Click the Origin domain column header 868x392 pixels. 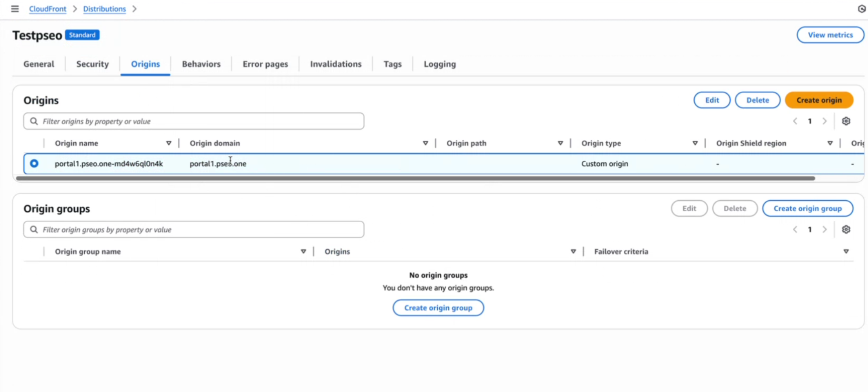click(x=215, y=144)
